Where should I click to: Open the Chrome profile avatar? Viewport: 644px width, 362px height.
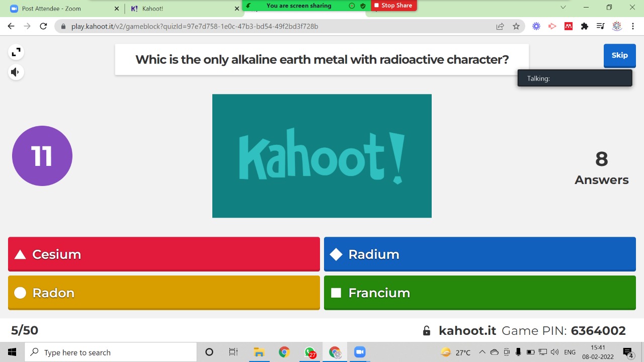coord(617,26)
